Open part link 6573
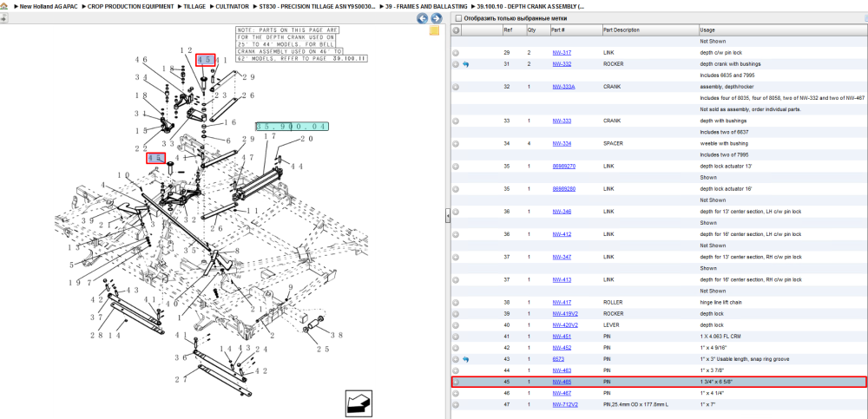The width and height of the screenshot is (868, 419). click(558, 359)
